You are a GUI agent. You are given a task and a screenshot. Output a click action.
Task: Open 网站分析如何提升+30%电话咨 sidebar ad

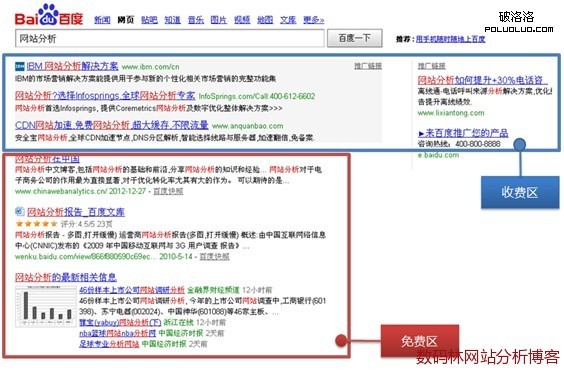(x=483, y=80)
